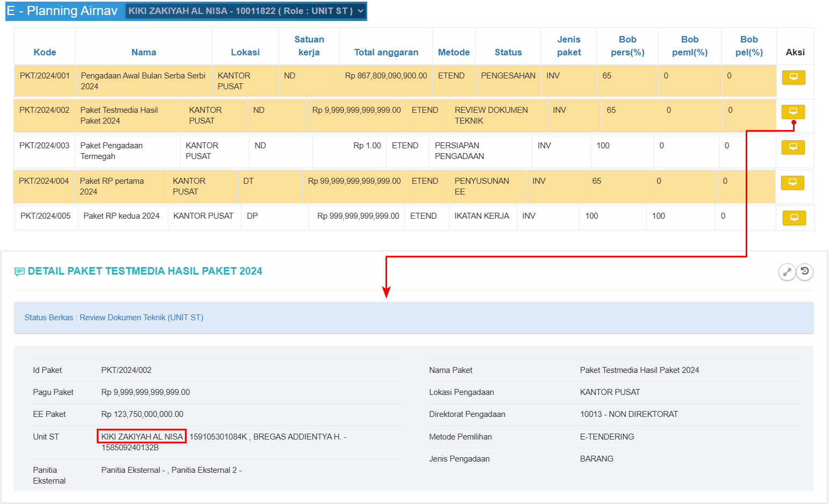Click Status Berkas Review Dokumen Teknik banner
Screen dimensions: 829x504
pyautogui.click(x=114, y=318)
